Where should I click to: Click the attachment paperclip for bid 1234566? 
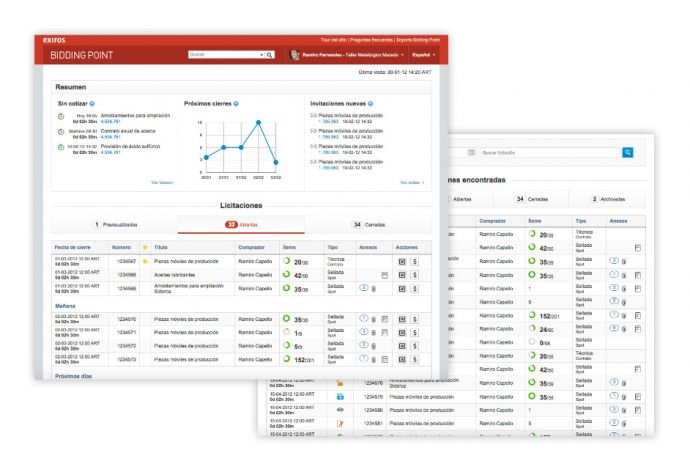[373, 288]
